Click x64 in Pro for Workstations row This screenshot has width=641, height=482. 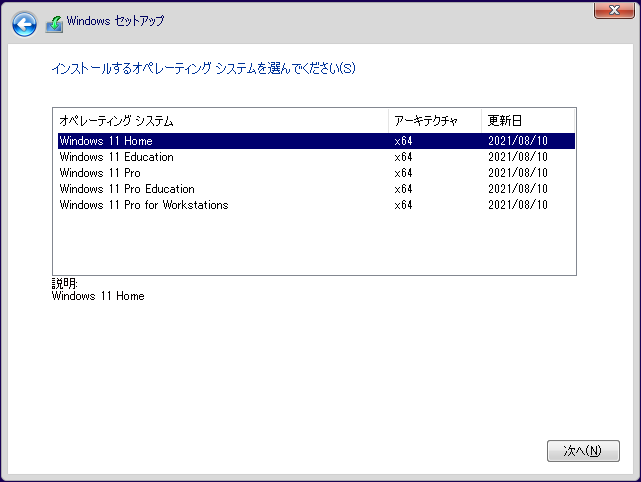[x=403, y=205]
